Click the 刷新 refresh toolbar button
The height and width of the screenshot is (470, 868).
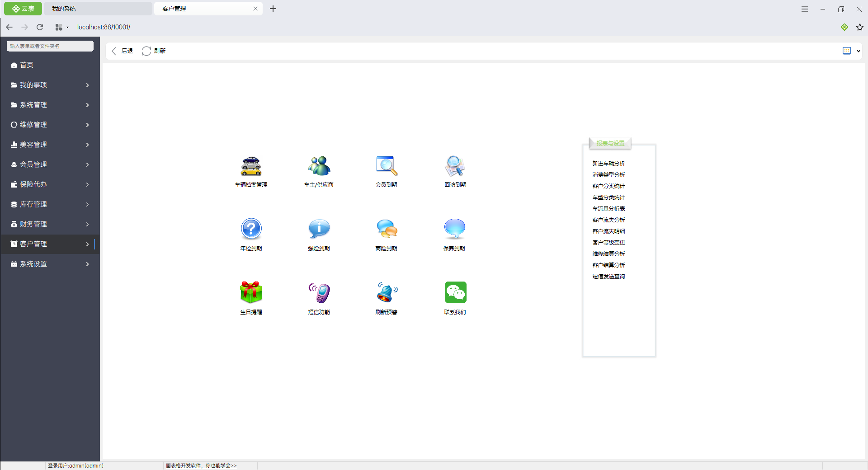pos(154,51)
